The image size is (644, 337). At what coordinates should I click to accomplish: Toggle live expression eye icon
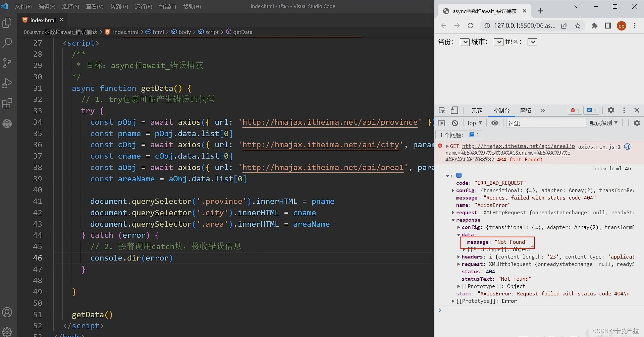495,123
